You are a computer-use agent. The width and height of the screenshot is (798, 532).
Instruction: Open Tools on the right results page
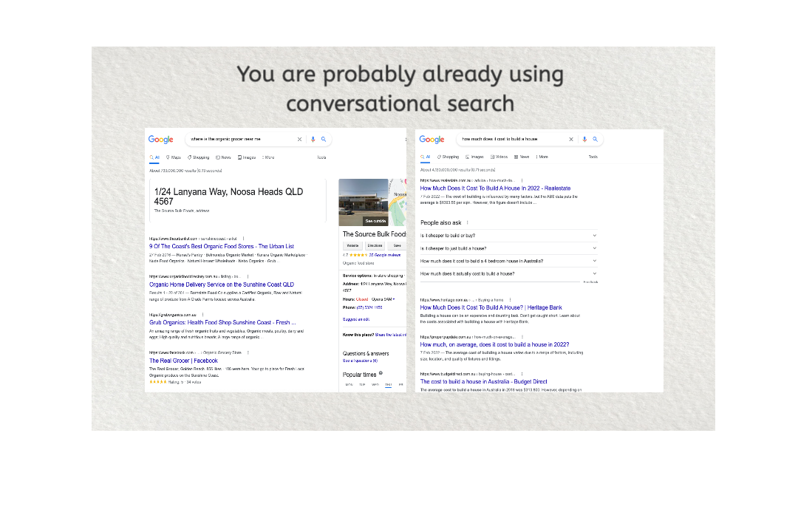(x=593, y=157)
